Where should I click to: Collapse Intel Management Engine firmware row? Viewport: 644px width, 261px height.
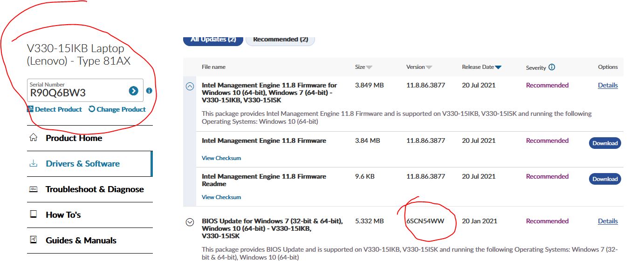[190, 86]
